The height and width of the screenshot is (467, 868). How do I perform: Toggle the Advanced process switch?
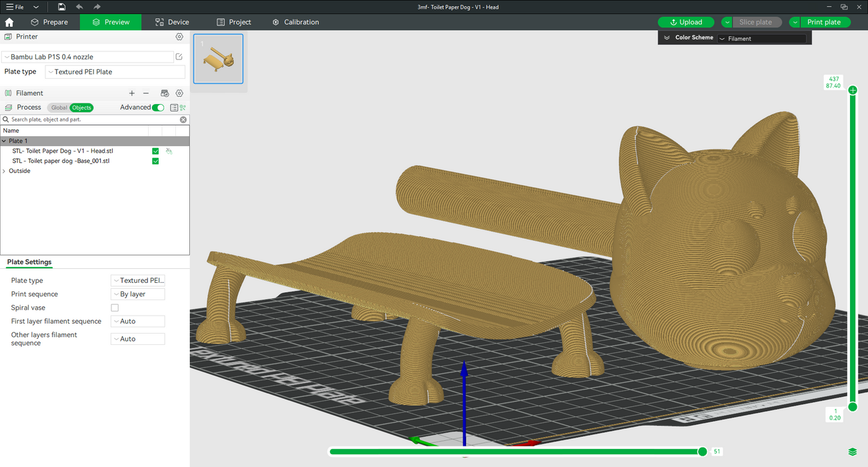point(158,107)
